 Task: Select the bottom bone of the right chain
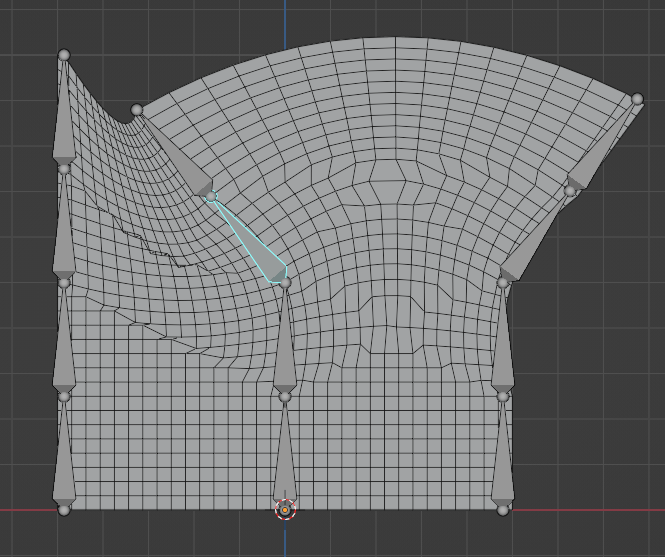(x=503, y=462)
